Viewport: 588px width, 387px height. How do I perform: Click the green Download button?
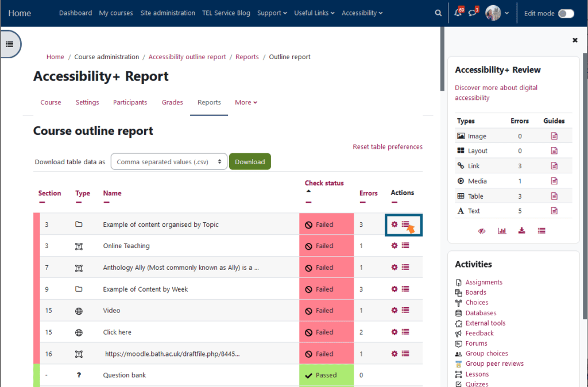click(x=250, y=162)
